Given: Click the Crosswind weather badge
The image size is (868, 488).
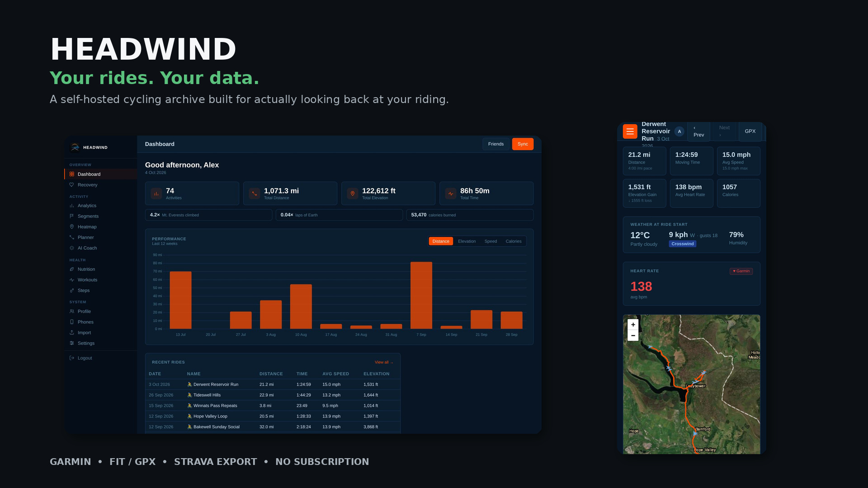Looking at the screenshot, I should point(683,244).
